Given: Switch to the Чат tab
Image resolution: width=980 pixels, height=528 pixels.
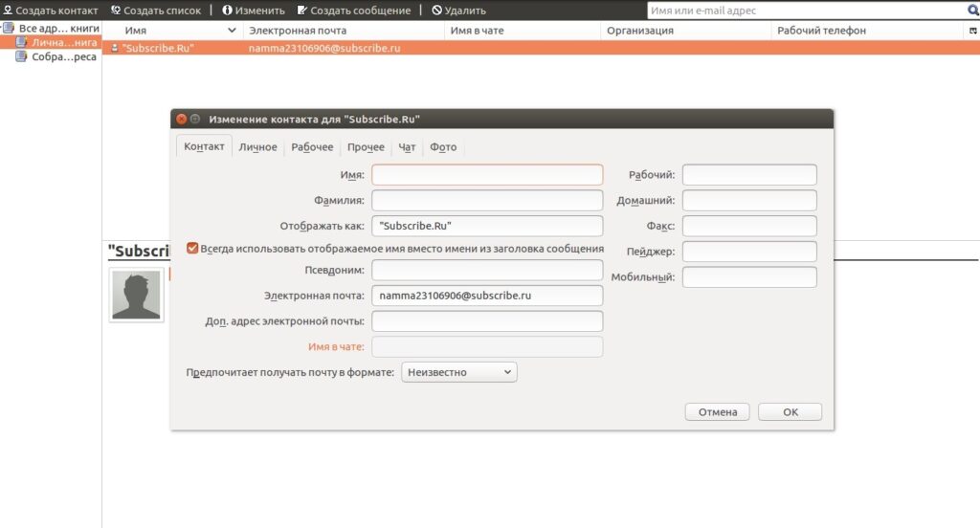Looking at the screenshot, I should coord(407,147).
